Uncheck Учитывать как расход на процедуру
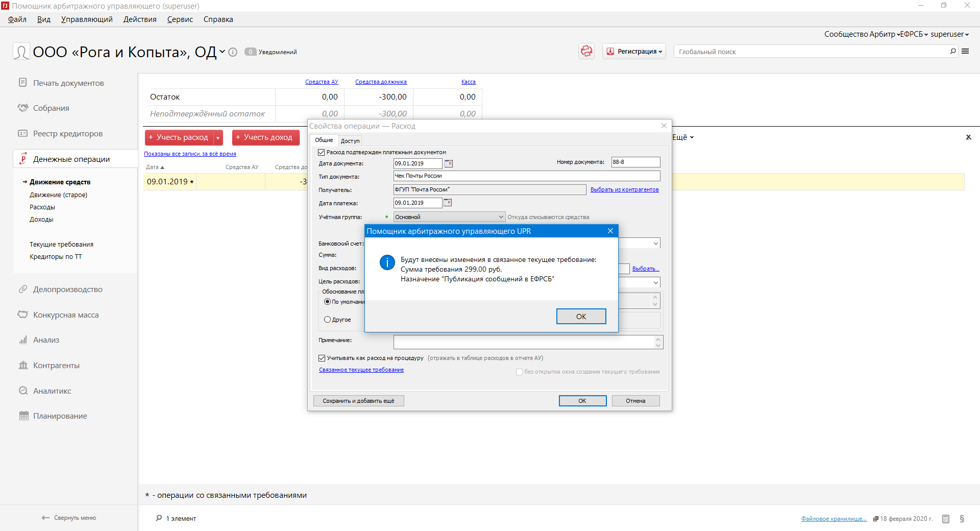 coord(322,358)
